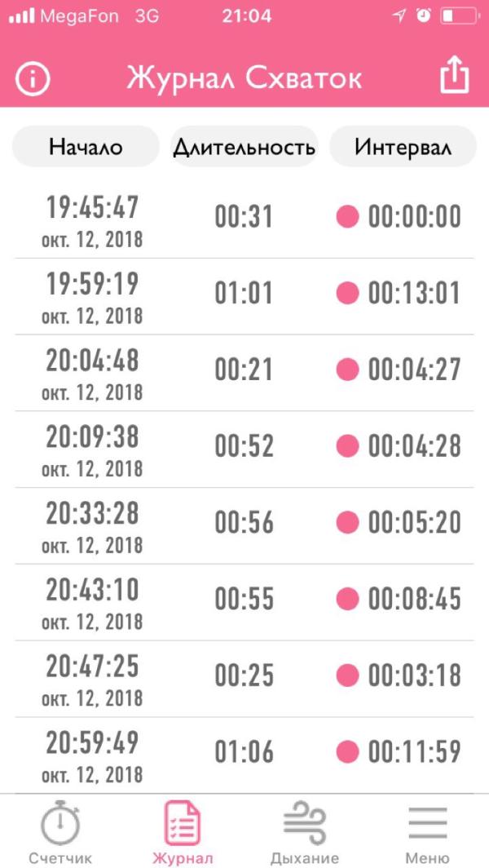The image size is (489, 868).
Task: Tap the pink dot beside 00:13:01
Action: pyautogui.click(x=347, y=292)
